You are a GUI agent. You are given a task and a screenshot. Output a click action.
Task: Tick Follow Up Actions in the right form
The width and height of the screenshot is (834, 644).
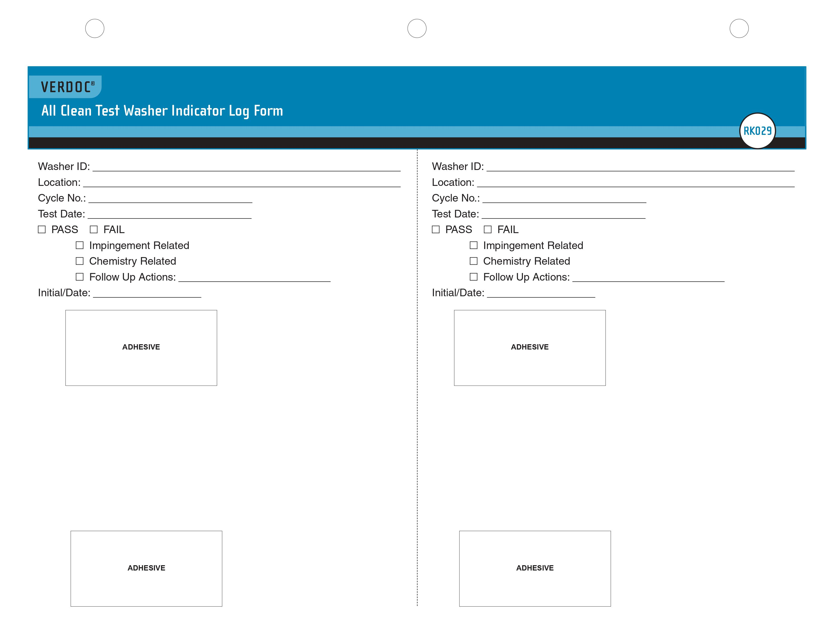coord(474,277)
